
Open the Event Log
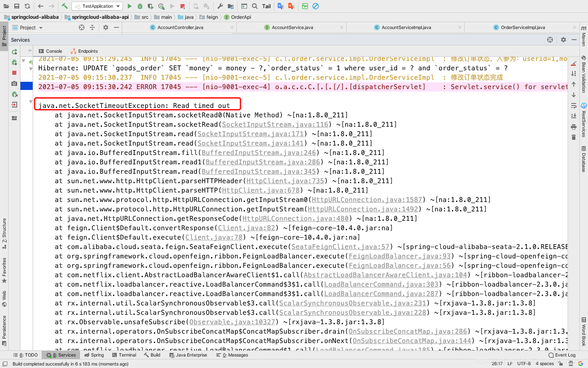coord(562,355)
